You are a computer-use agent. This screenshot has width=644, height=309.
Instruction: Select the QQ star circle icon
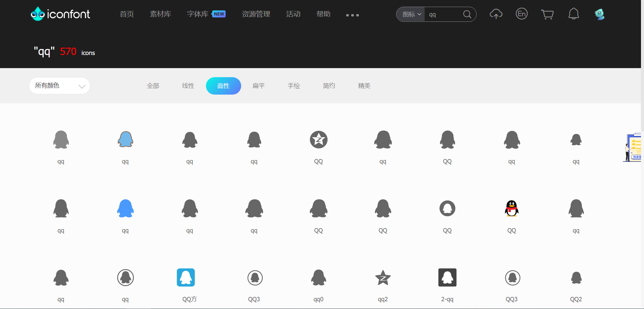tap(319, 140)
